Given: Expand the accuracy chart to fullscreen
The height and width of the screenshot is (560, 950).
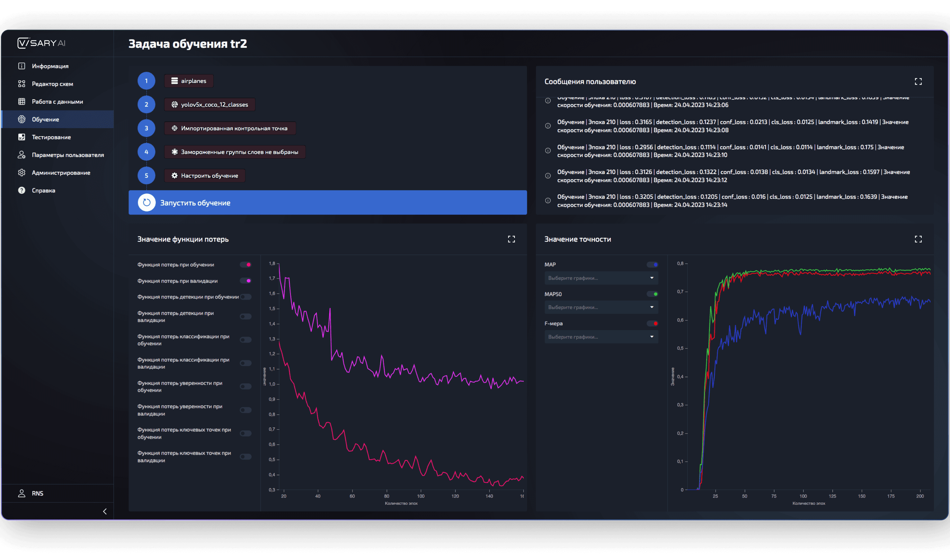Looking at the screenshot, I should (918, 239).
